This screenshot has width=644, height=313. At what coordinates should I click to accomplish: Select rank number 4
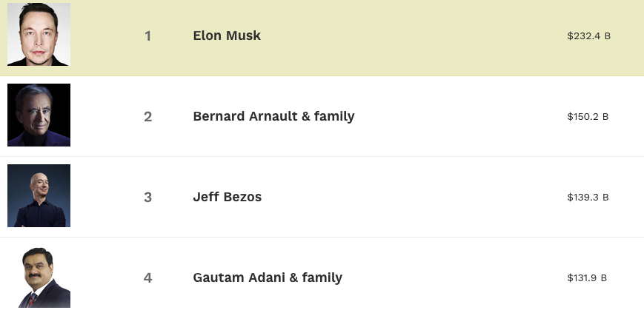[x=147, y=278]
